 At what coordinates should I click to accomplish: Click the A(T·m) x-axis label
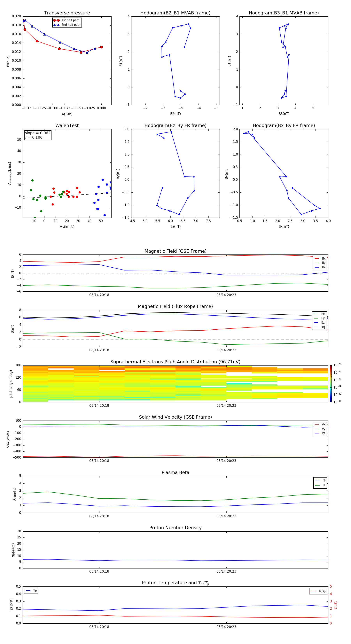(x=67, y=114)
